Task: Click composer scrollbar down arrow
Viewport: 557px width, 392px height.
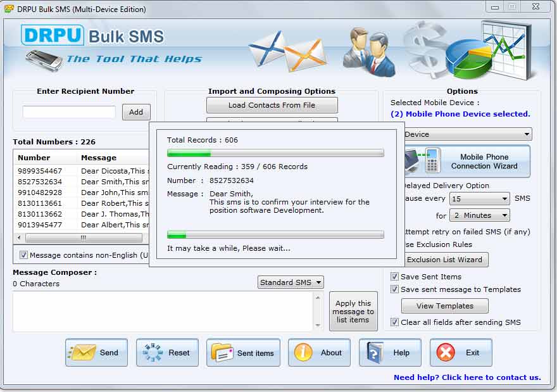Action: coord(318,325)
